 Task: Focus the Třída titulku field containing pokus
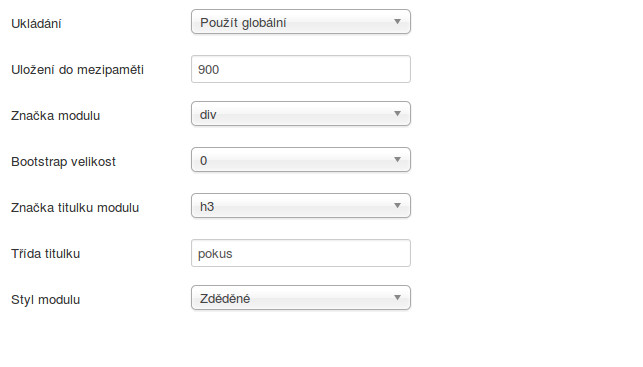tap(301, 253)
